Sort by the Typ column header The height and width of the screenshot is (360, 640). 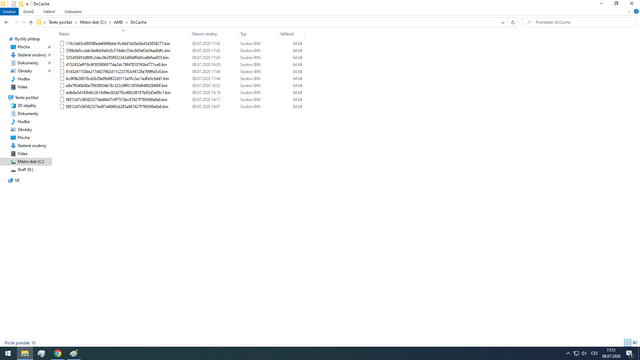258,34
